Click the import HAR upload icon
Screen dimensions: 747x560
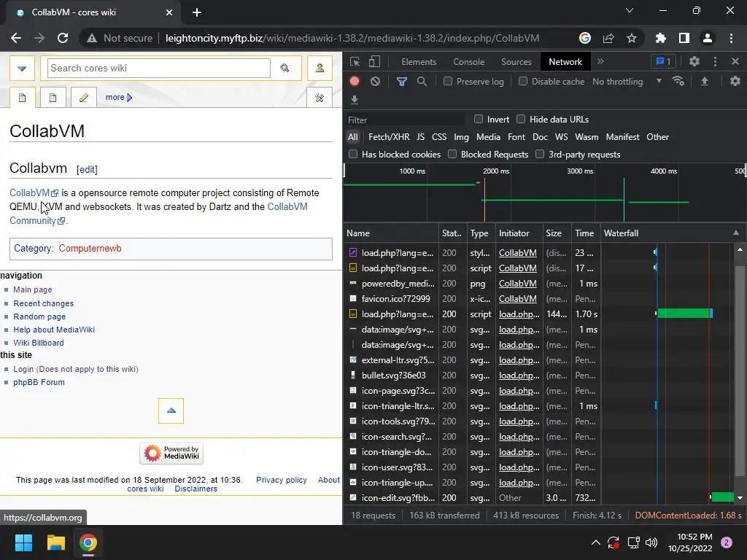pos(705,82)
